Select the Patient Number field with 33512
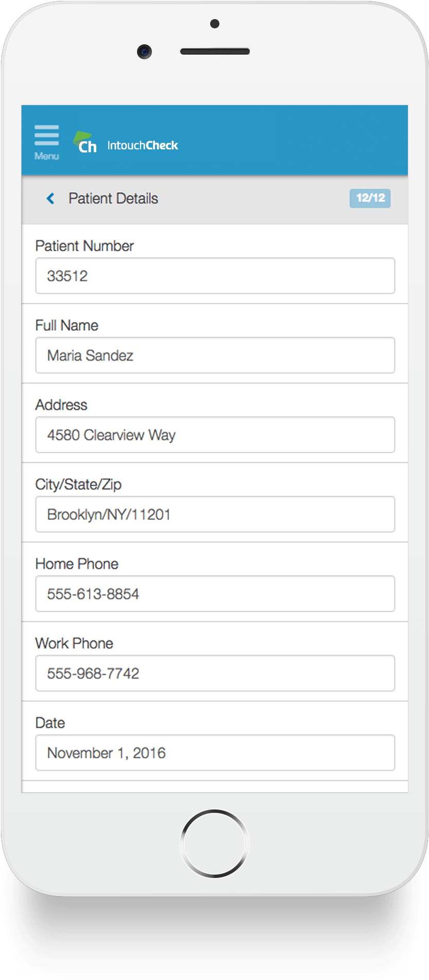This screenshot has height=980, width=429. pyautogui.click(x=215, y=276)
